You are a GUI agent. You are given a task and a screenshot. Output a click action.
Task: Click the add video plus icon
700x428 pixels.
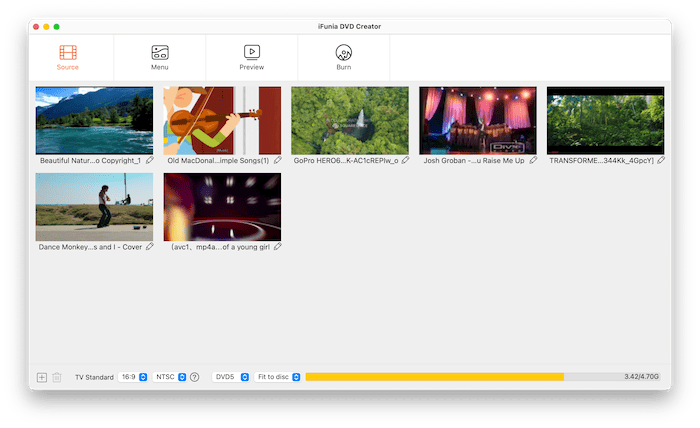[42, 377]
